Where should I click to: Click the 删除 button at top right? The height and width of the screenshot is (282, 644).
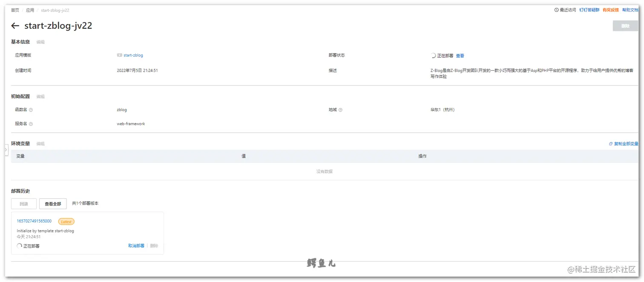(x=625, y=26)
